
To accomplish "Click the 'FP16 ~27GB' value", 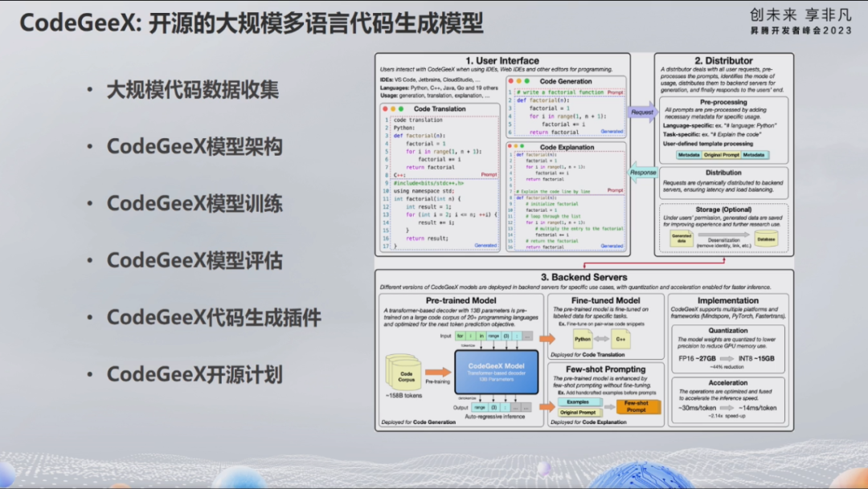I will 697,358.
